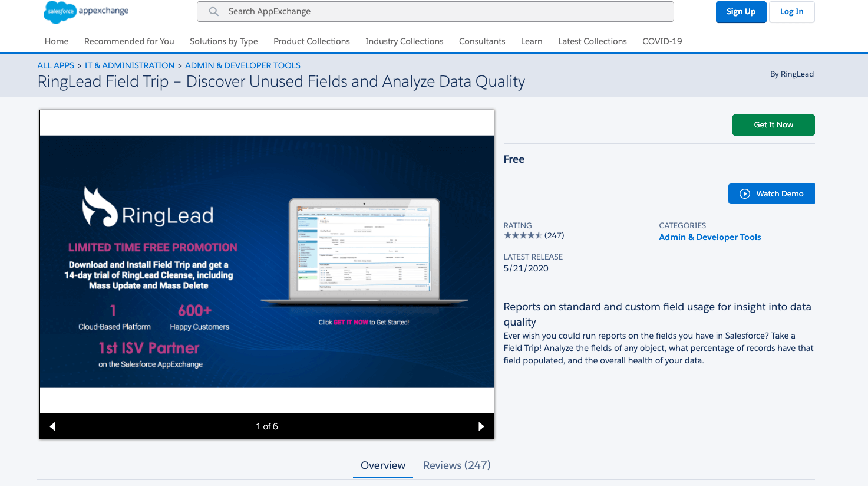This screenshot has width=868, height=486.
Task: Go to next carousel slide arrow
Action: [x=481, y=426]
